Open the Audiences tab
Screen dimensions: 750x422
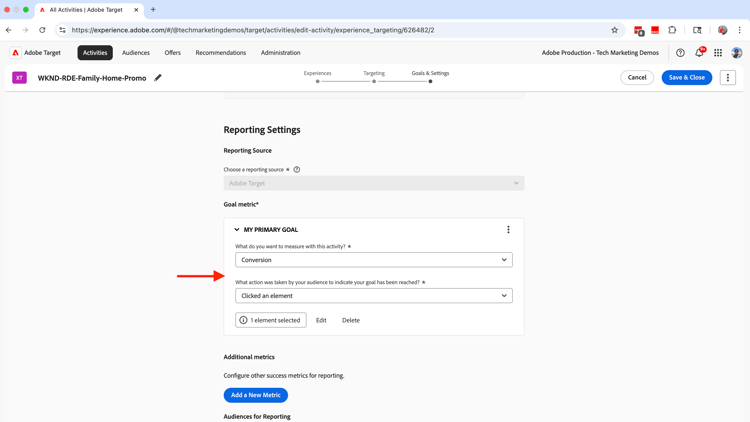pos(136,53)
